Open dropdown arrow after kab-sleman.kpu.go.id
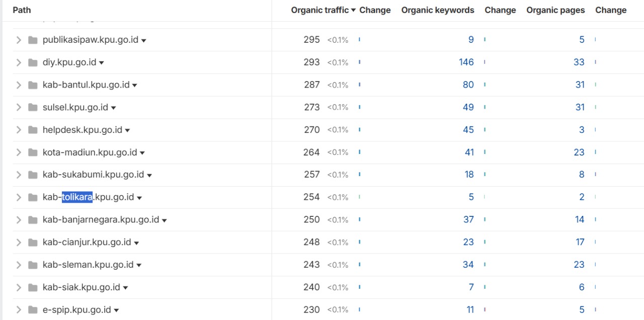 click(139, 265)
